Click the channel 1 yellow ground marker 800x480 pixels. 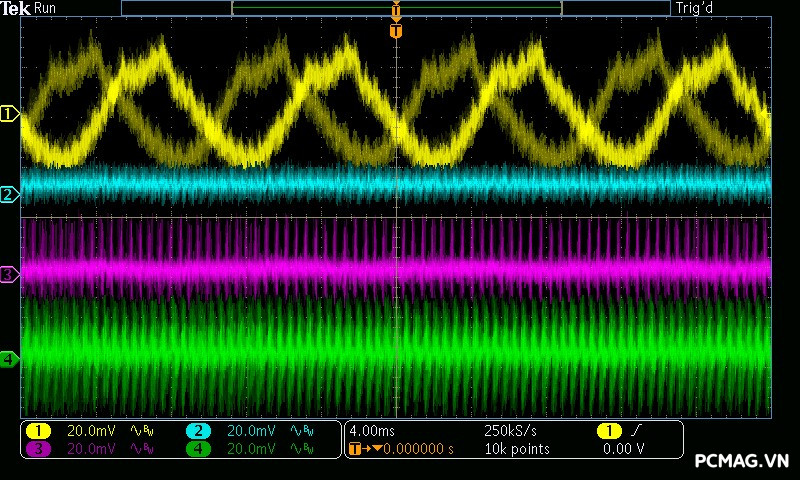[x=9, y=114]
